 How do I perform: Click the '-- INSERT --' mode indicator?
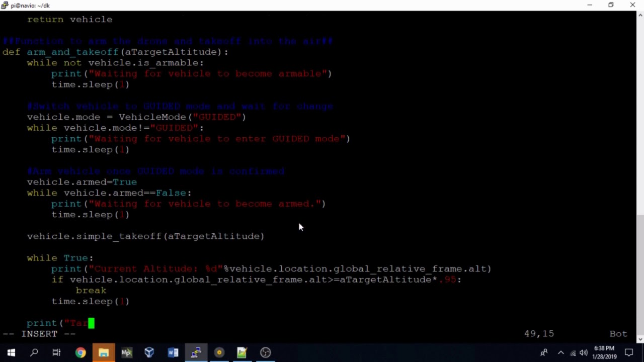click(x=39, y=334)
